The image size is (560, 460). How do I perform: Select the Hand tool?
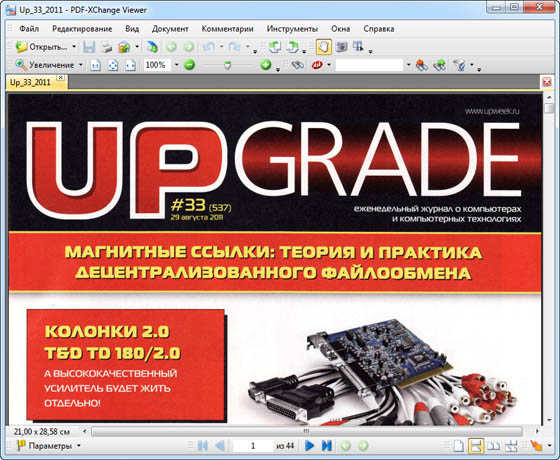point(324,47)
